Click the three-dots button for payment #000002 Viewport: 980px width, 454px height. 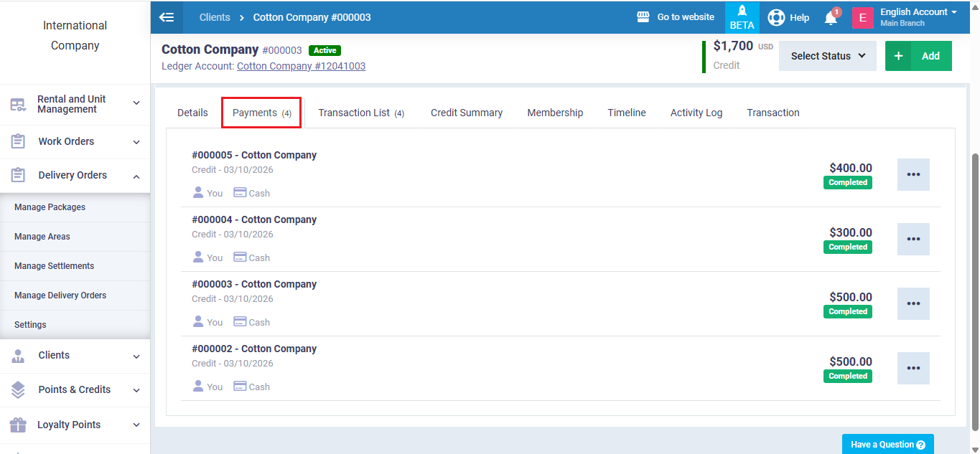(x=913, y=369)
